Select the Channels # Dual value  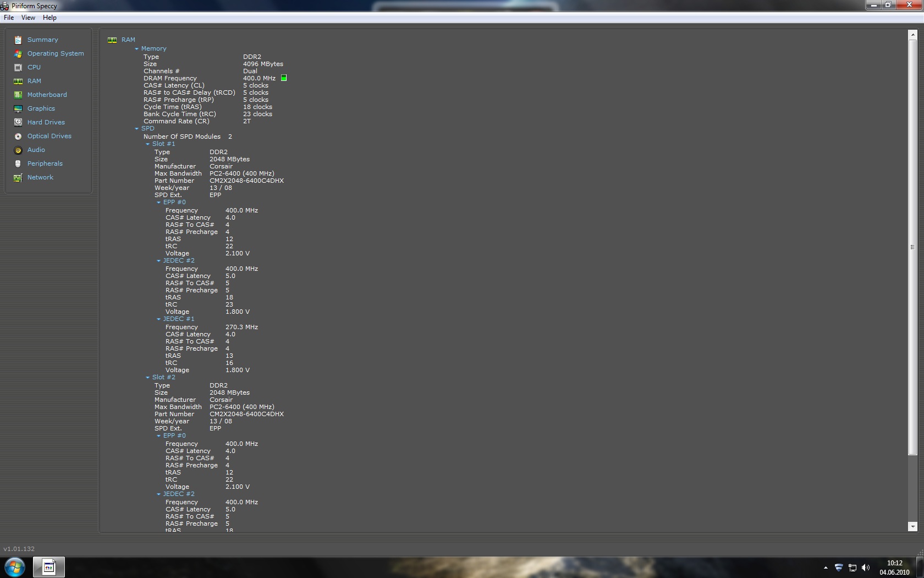tap(250, 71)
